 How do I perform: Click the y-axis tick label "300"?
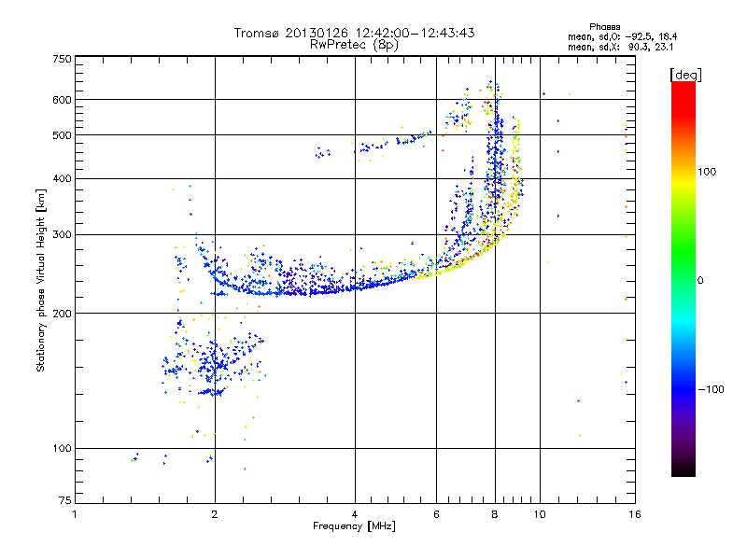(62, 235)
